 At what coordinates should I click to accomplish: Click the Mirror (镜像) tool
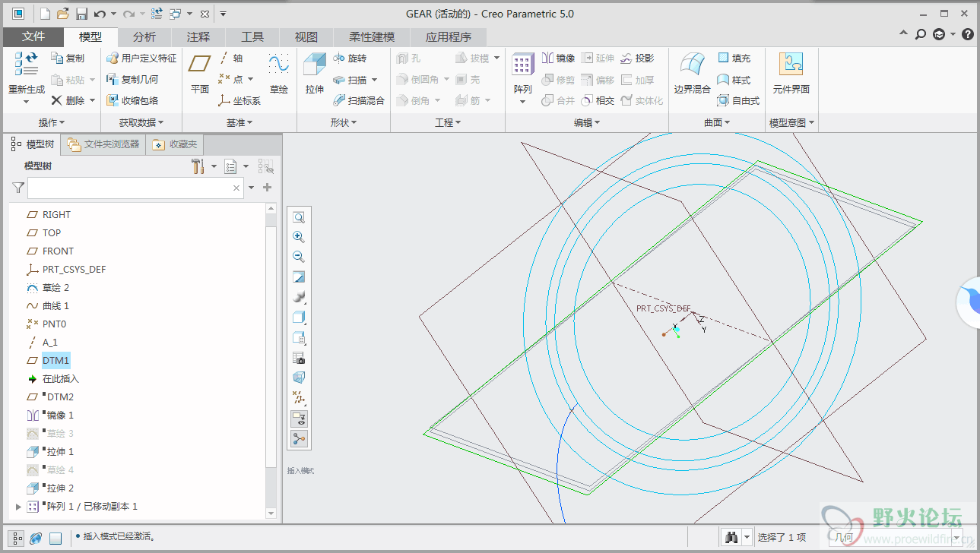pos(558,58)
